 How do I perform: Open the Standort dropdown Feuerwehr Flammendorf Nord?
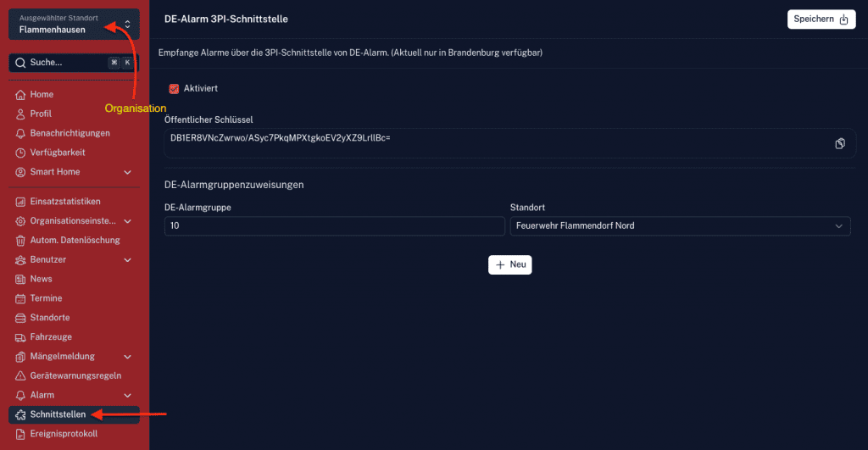coord(680,226)
